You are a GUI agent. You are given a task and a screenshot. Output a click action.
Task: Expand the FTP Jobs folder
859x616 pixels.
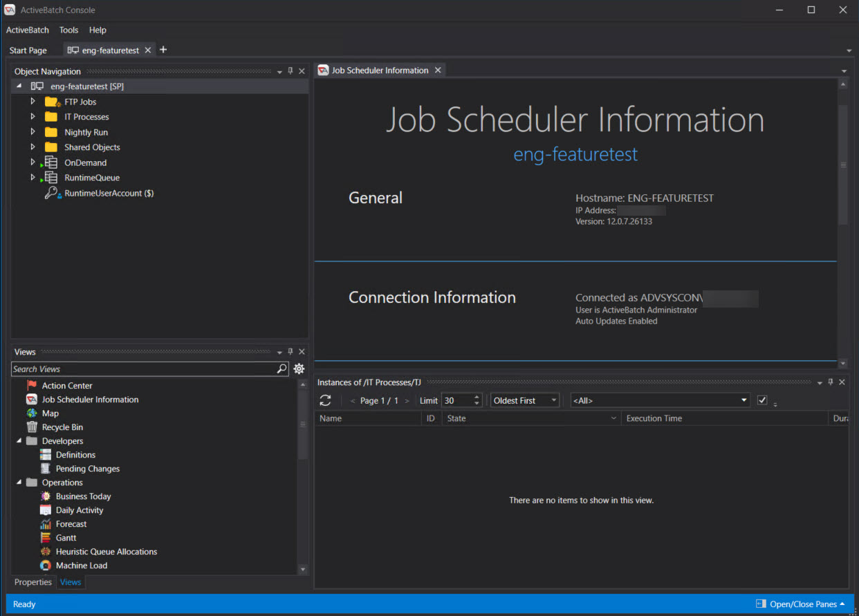[x=32, y=102]
